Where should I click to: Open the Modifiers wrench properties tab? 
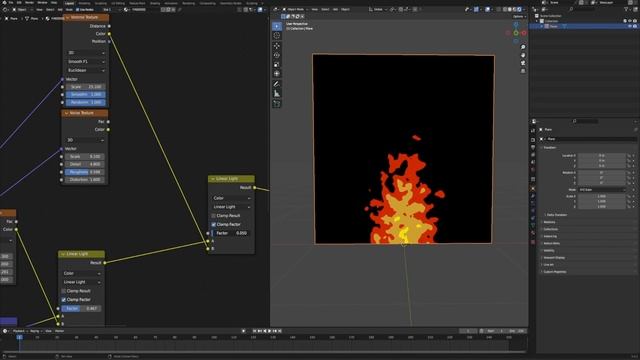(x=533, y=196)
